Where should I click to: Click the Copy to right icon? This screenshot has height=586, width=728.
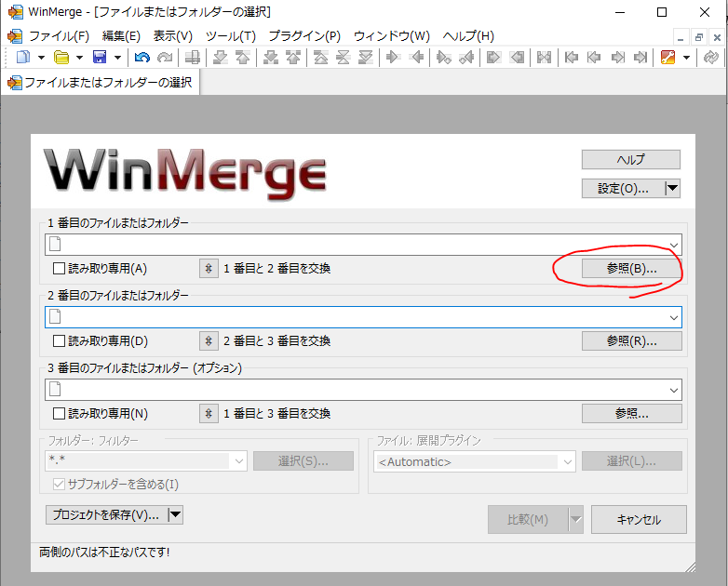click(393, 58)
